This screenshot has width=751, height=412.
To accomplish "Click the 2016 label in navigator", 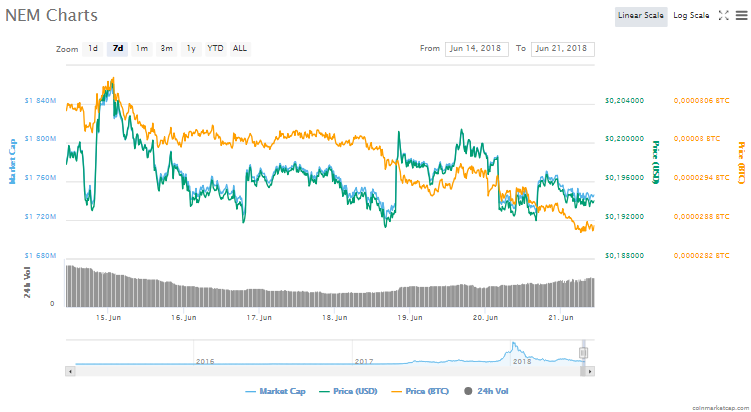I will click(205, 361).
